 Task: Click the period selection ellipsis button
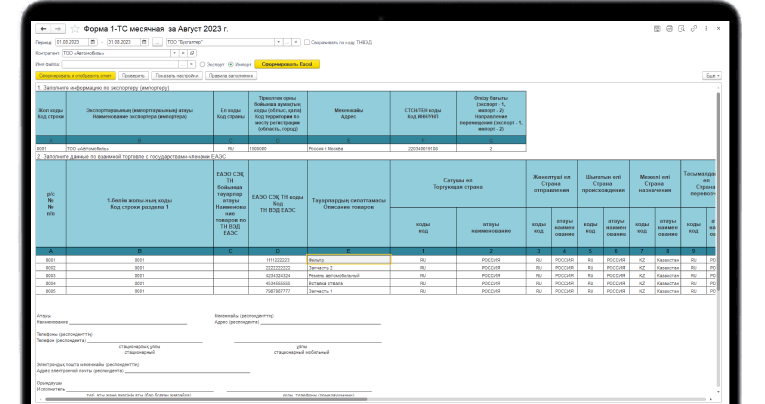[x=157, y=42]
